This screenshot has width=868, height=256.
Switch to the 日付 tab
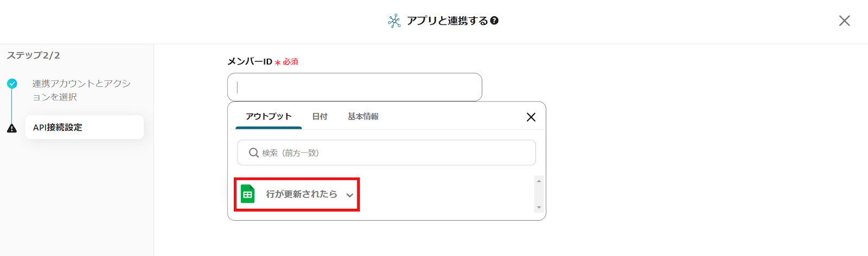(320, 116)
